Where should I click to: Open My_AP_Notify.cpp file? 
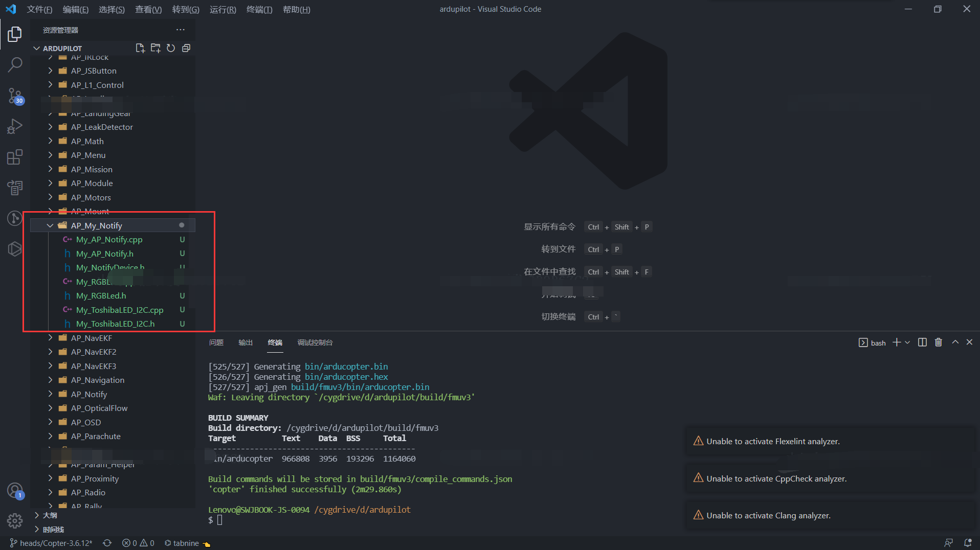click(x=113, y=239)
